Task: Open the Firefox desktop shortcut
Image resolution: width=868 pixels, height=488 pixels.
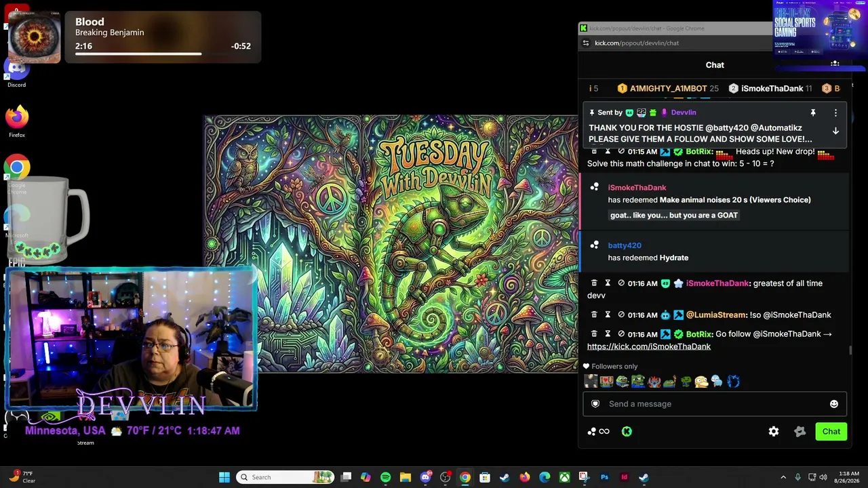Action: (x=17, y=121)
